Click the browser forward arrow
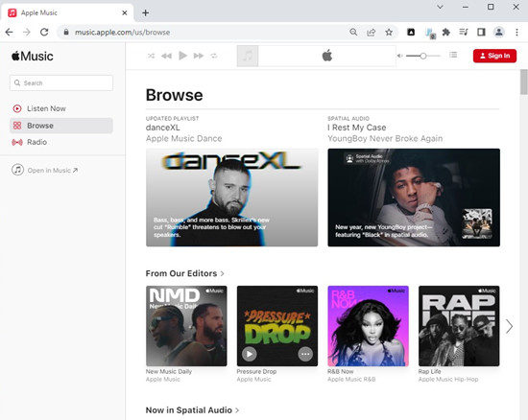Image resolution: width=528 pixels, height=420 pixels. (27, 33)
